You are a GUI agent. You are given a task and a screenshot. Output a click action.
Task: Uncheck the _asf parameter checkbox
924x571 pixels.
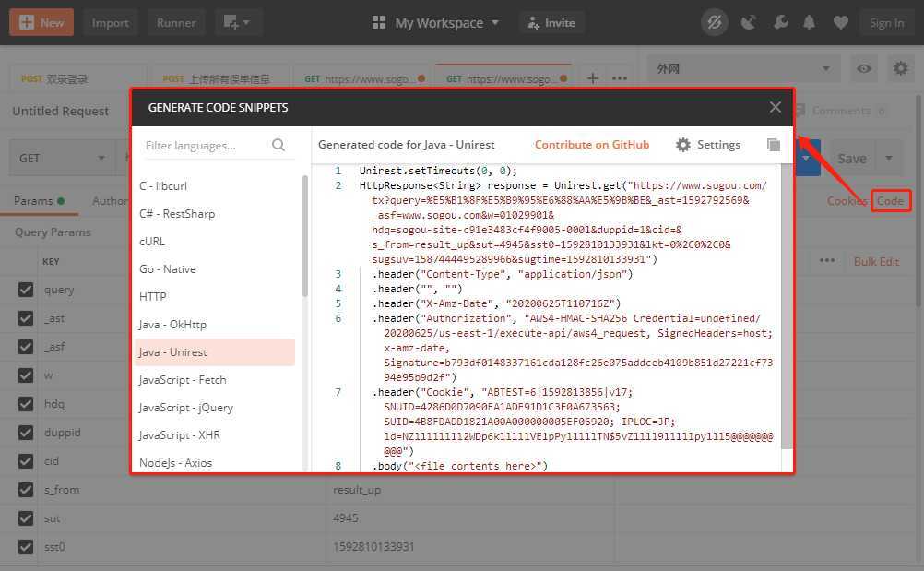tap(25, 347)
